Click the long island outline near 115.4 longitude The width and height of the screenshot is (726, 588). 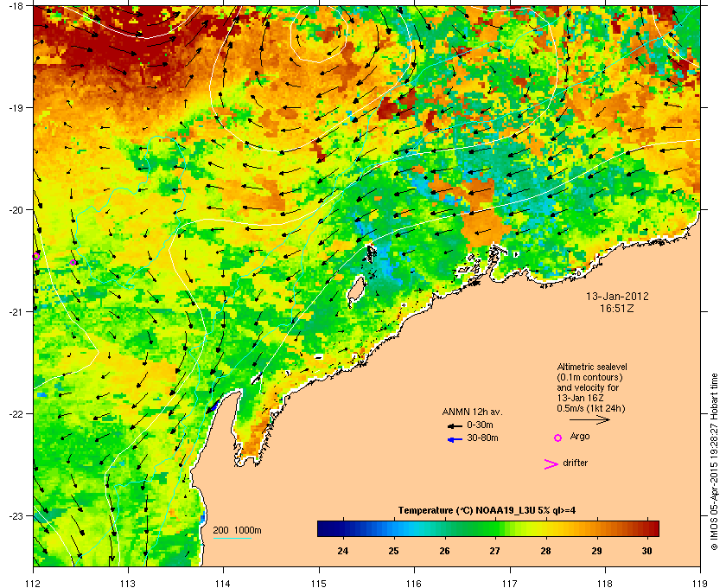point(356,291)
